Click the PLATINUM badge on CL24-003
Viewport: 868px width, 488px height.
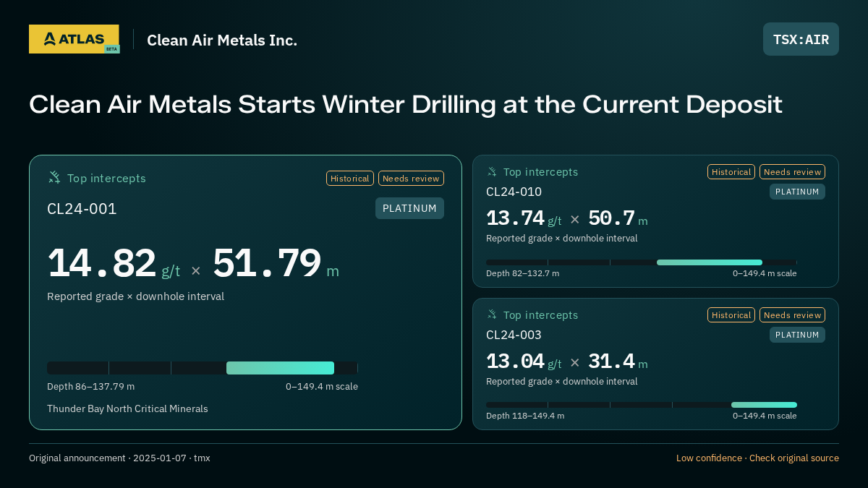797,335
